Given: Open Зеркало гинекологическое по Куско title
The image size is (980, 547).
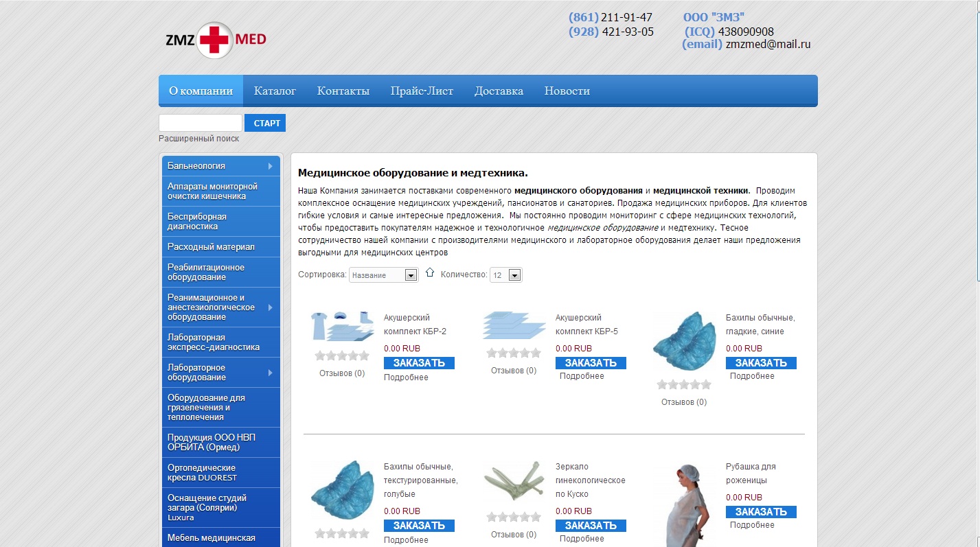Looking at the screenshot, I should coord(591,480).
